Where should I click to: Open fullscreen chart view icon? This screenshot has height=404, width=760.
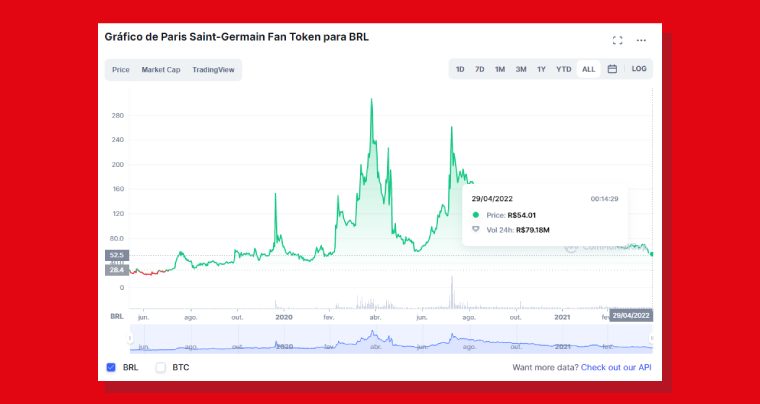click(x=617, y=40)
